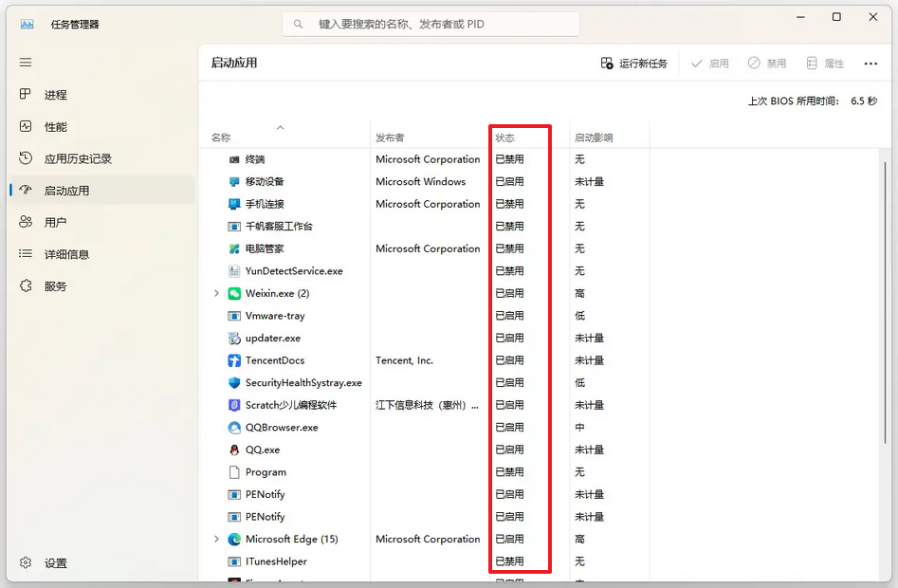Expand the Weixin.exe (2) group
This screenshot has height=588, width=898.
[x=216, y=293]
